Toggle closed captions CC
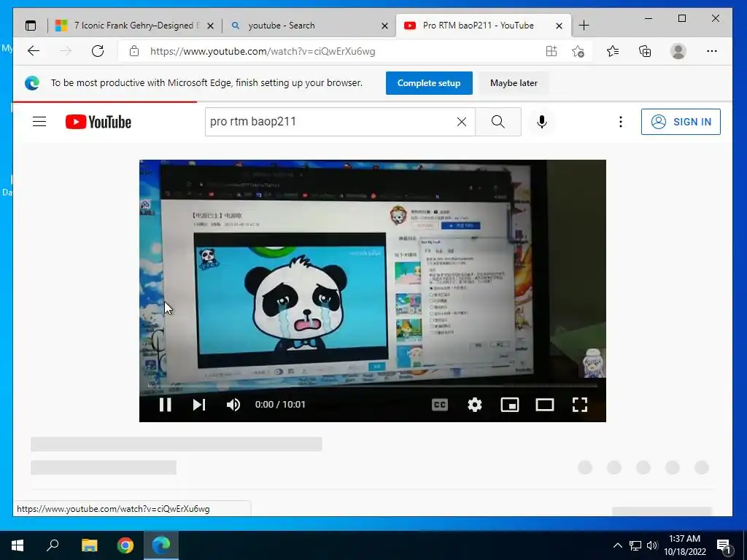This screenshot has height=560, width=747. [x=440, y=405]
